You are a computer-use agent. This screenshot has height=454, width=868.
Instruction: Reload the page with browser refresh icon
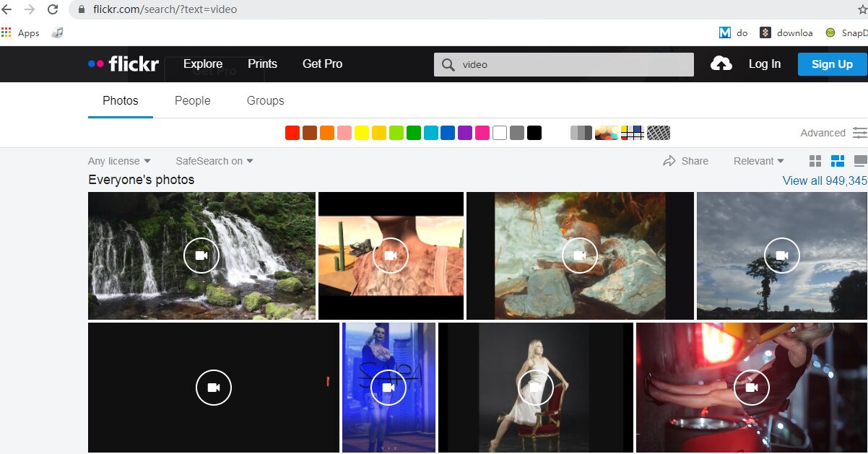pyautogui.click(x=53, y=9)
